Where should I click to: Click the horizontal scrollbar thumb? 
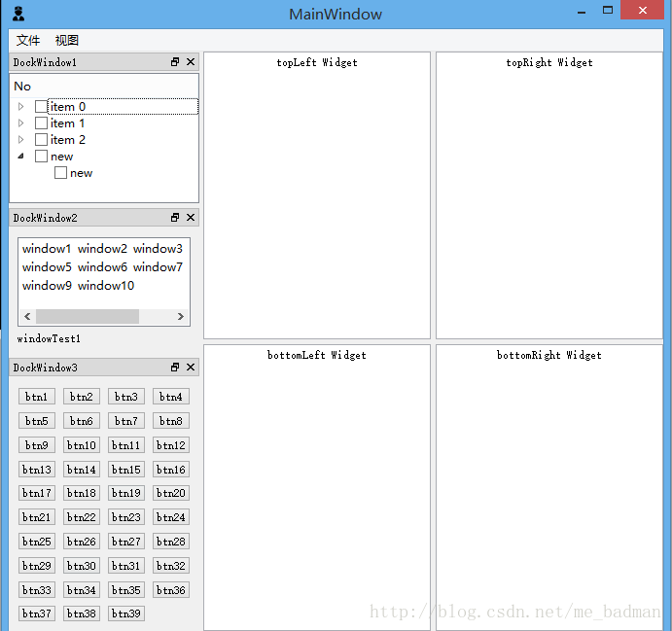click(88, 316)
